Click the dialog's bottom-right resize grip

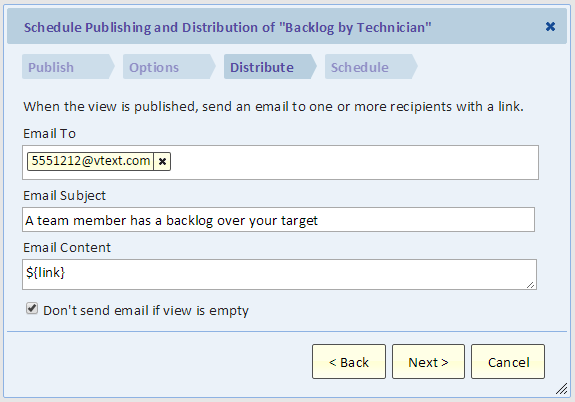(x=561, y=389)
